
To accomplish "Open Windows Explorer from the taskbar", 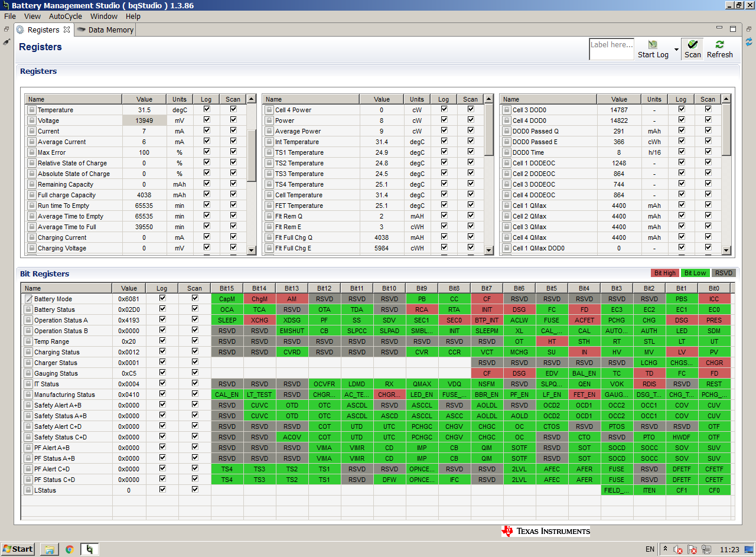I will click(x=50, y=549).
